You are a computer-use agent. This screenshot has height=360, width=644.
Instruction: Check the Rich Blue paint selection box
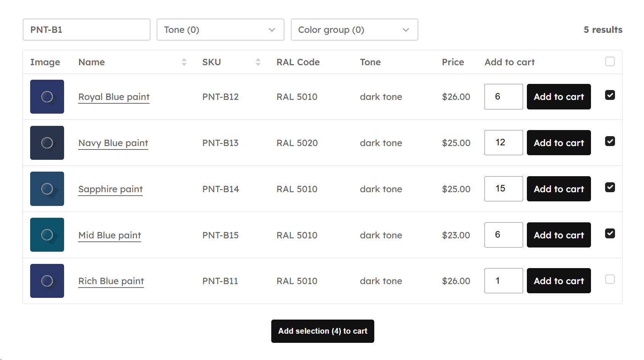[610, 280]
